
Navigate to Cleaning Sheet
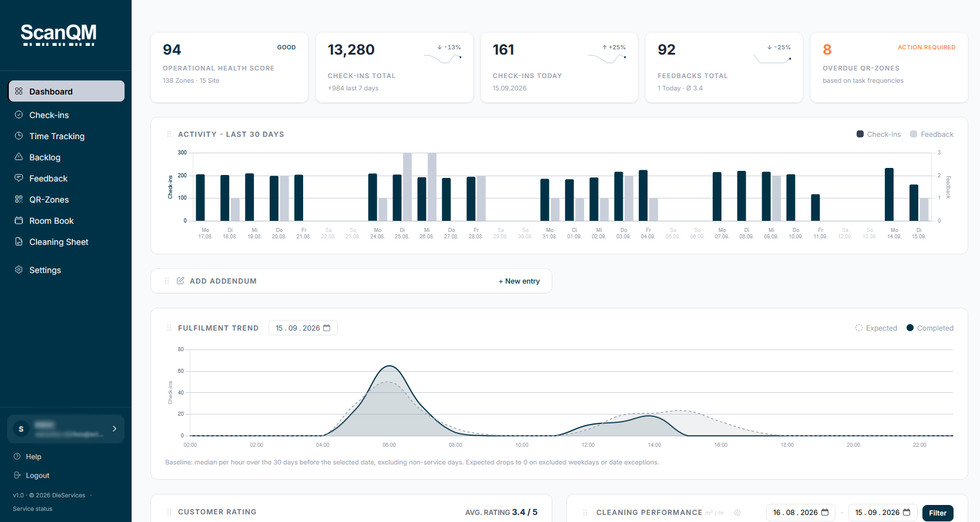pyautogui.click(x=66, y=241)
